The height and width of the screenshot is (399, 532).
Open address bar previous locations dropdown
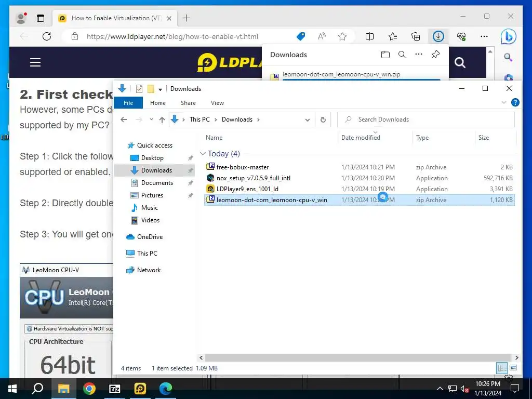308,120
